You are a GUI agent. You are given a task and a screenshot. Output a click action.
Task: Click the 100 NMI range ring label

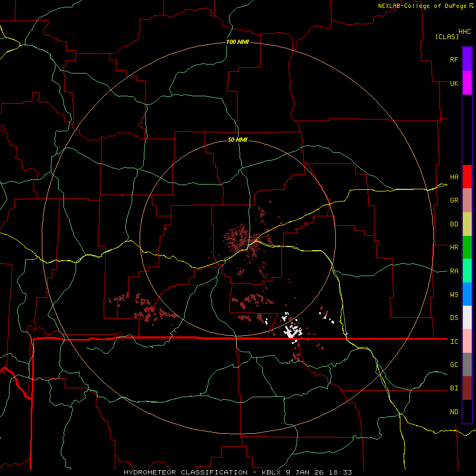pyautogui.click(x=237, y=42)
